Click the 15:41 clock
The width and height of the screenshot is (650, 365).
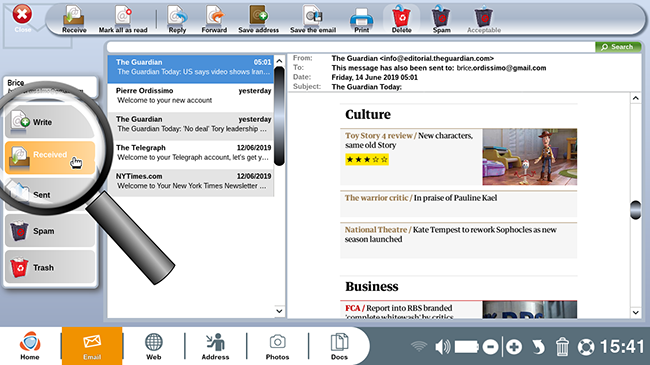coord(622,346)
